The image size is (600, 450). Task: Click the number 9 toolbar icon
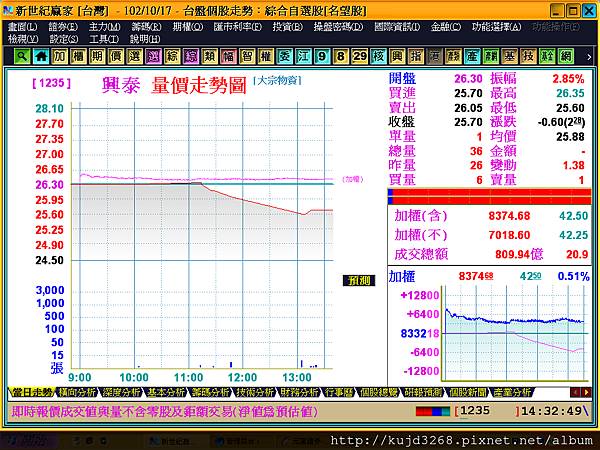pyautogui.click(x=322, y=57)
